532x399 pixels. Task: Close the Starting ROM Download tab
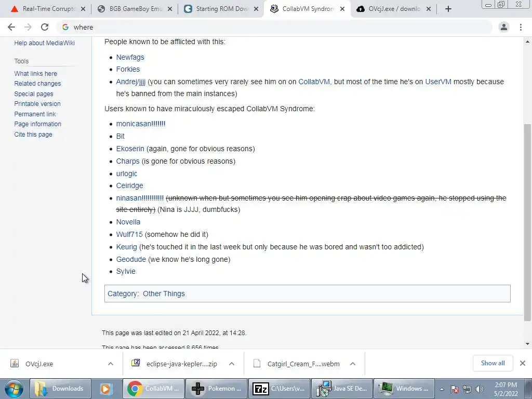257,9
